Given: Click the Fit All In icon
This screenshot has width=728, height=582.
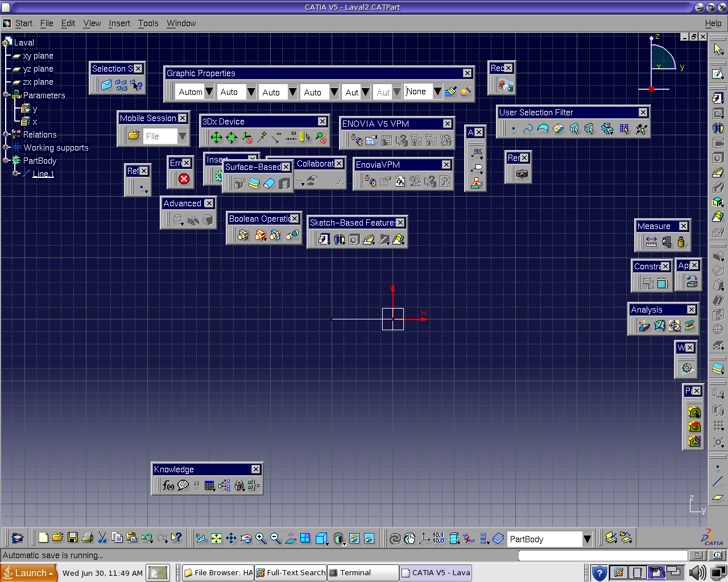Looking at the screenshot, I should point(216,538).
